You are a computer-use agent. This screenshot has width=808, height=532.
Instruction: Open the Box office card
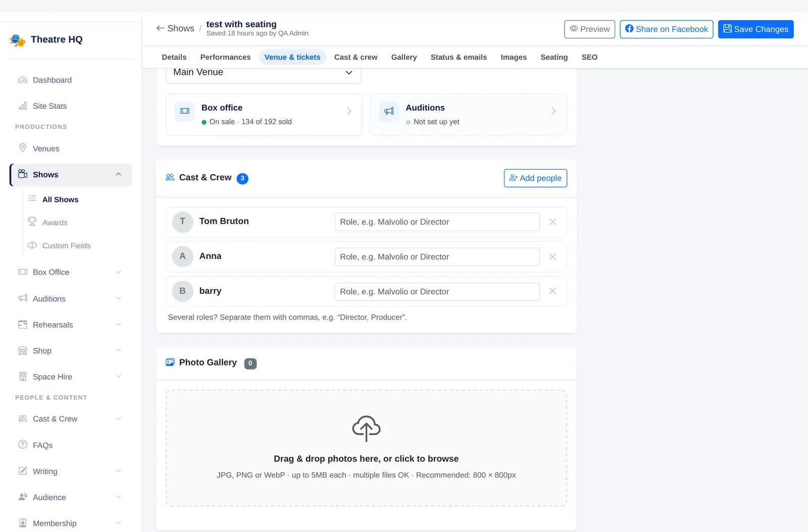point(264,115)
